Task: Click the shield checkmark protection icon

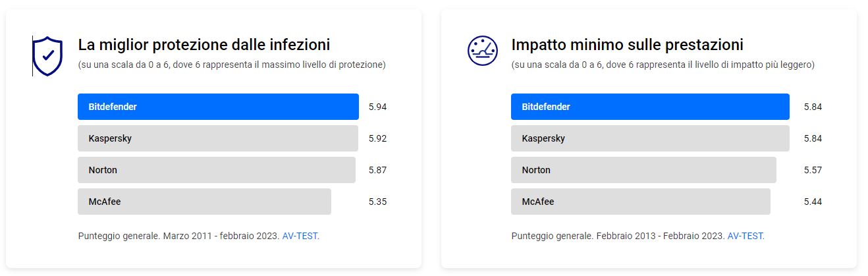Action: pos(47,56)
